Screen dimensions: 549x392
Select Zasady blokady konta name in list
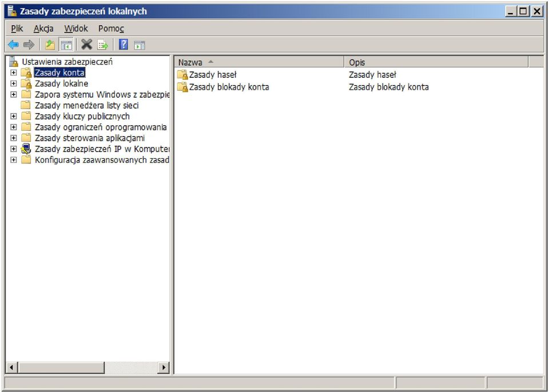[229, 87]
